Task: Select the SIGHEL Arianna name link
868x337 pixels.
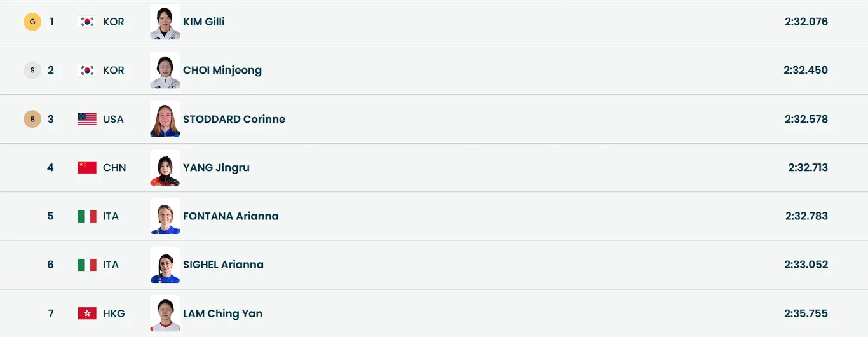Action: click(223, 265)
